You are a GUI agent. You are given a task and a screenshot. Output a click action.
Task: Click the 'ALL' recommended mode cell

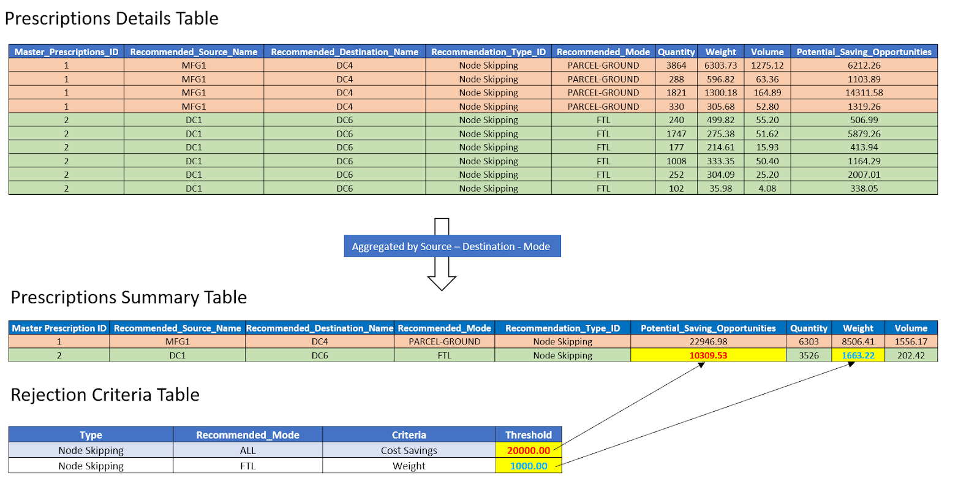tap(247, 450)
